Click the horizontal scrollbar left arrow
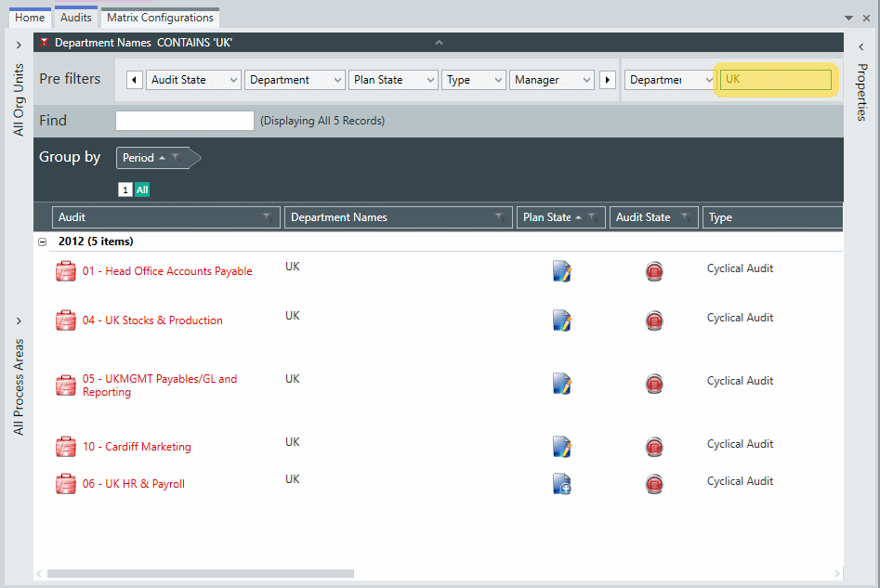This screenshot has height=588, width=880. pyautogui.click(x=39, y=573)
